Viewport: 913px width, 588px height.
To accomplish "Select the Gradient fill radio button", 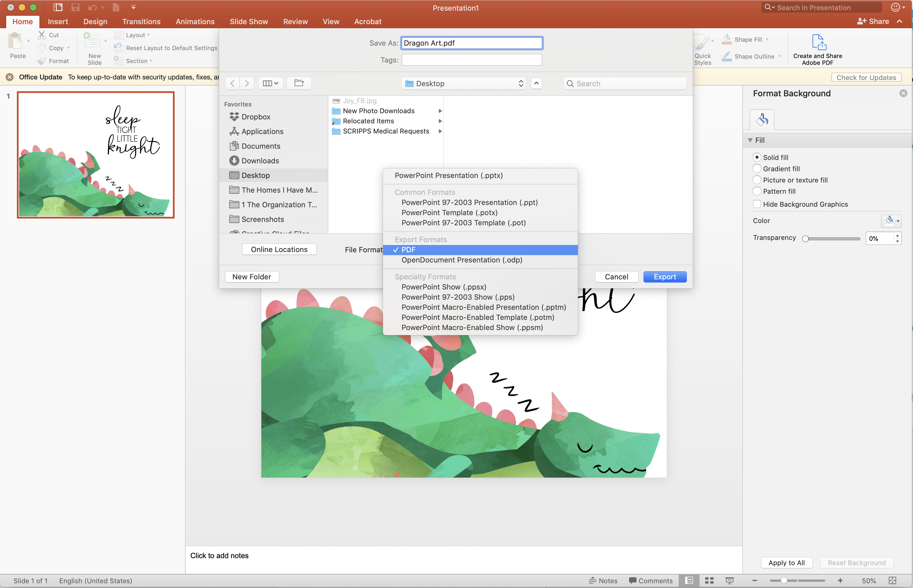I will pyautogui.click(x=756, y=169).
